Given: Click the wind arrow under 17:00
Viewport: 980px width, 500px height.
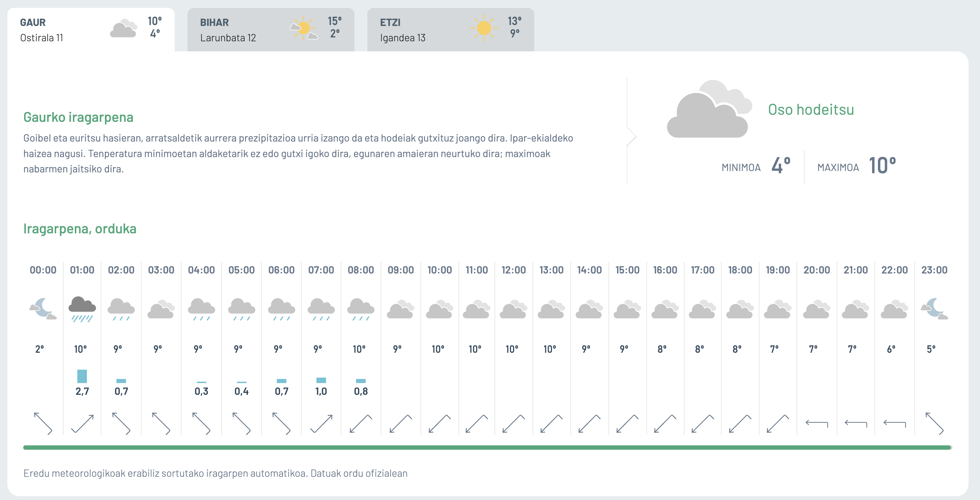Looking at the screenshot, I should point(702,423).
